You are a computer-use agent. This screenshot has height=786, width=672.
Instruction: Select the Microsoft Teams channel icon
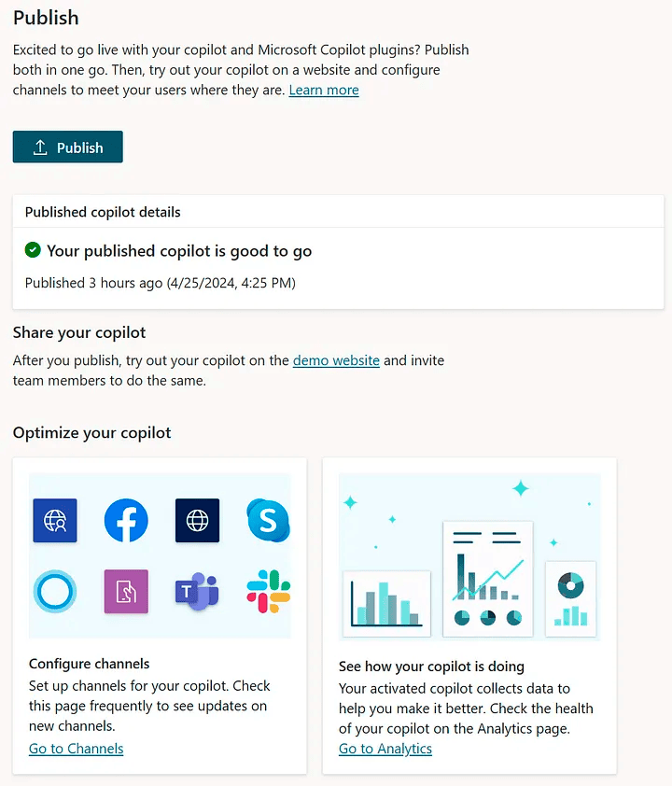point(197,591)
